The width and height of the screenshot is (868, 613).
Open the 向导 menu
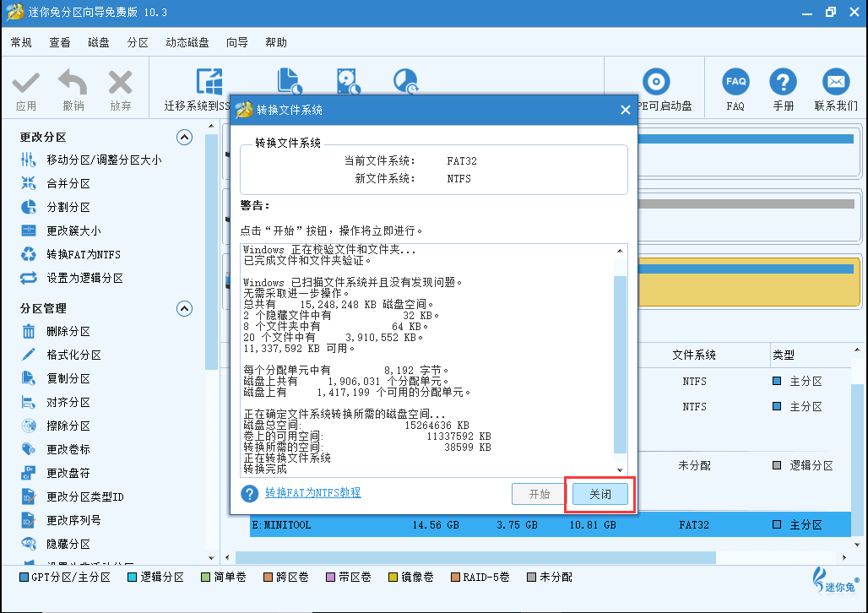(x=237, y=42)
